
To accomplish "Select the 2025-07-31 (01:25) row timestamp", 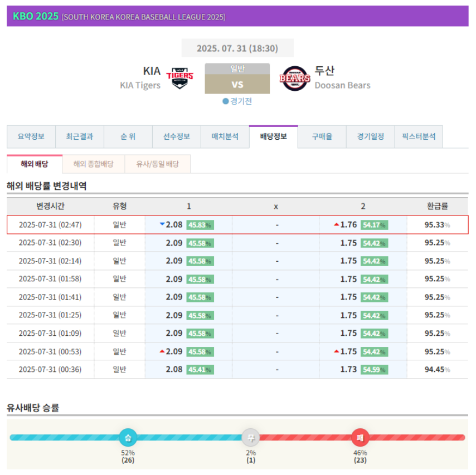I will (50, 315).
